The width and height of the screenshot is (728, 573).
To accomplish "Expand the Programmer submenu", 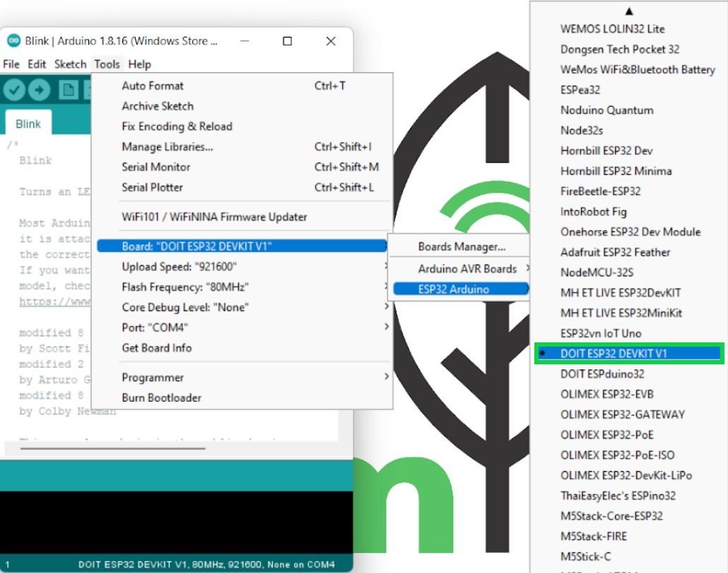I will click(x=212, y=377).
